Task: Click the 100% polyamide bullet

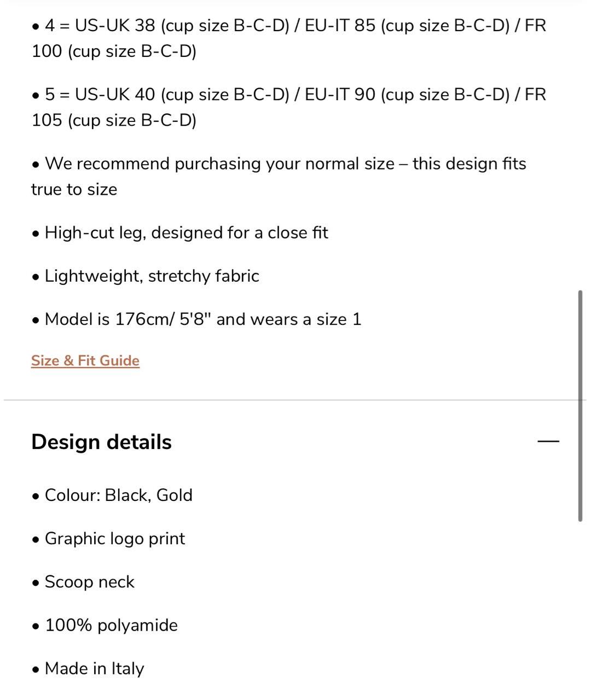Action: pyautogui.click(x=105, y=625)
